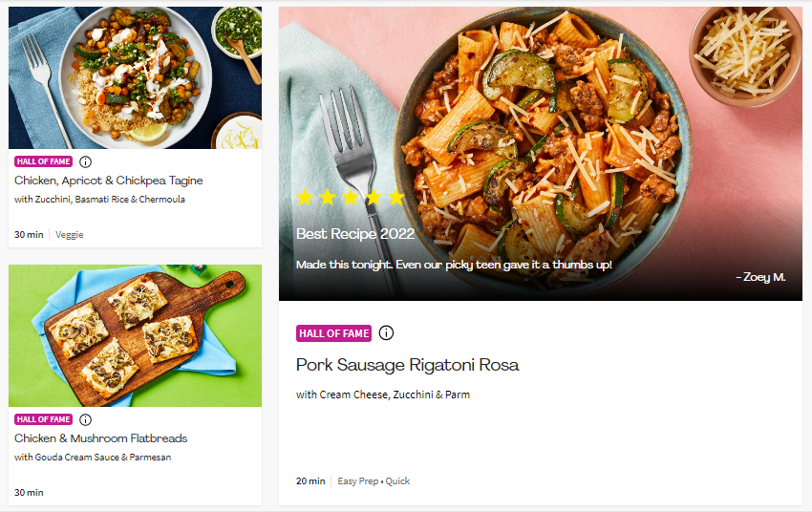Image resolution: width=812 pixels, height=512 pixels.
Task: Click the Zoey M. review quote text
Action: coord(454,265)
